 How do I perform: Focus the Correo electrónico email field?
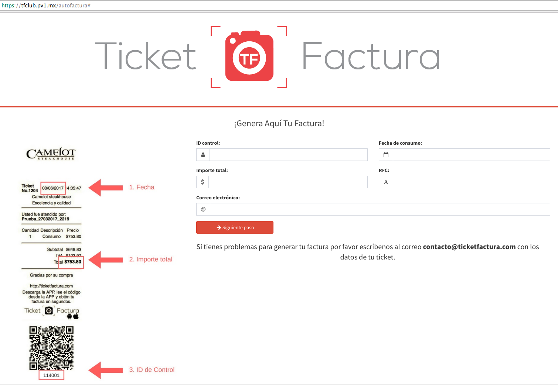(x=380, y=209)
